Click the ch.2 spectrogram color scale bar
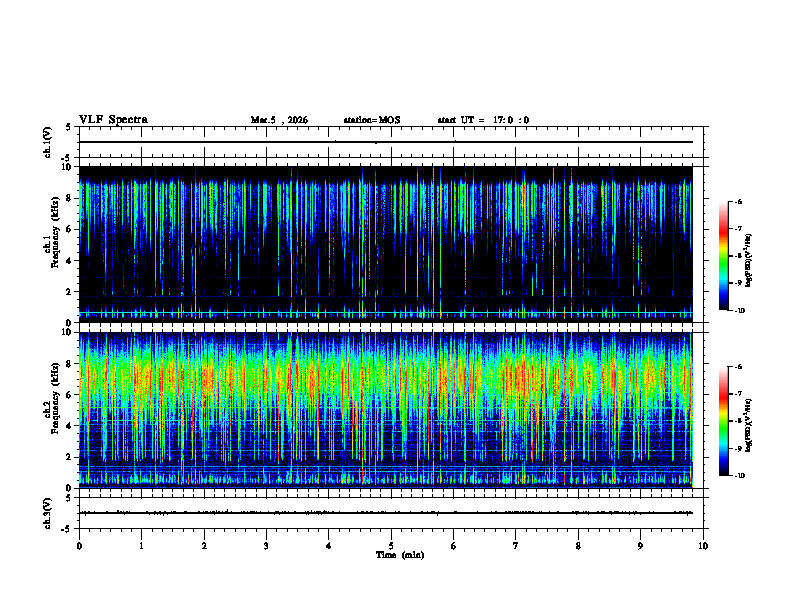The image size is (792, 612). [723, 421]
